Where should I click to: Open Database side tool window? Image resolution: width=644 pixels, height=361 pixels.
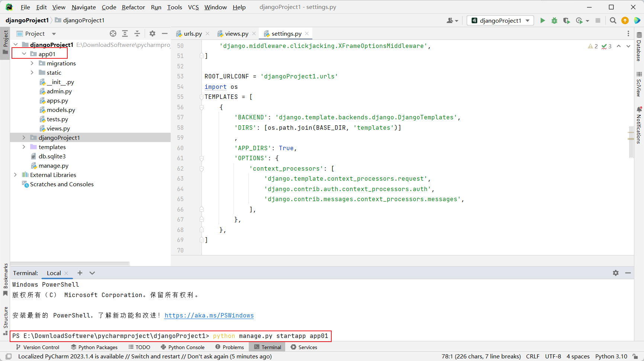[639, 46]
